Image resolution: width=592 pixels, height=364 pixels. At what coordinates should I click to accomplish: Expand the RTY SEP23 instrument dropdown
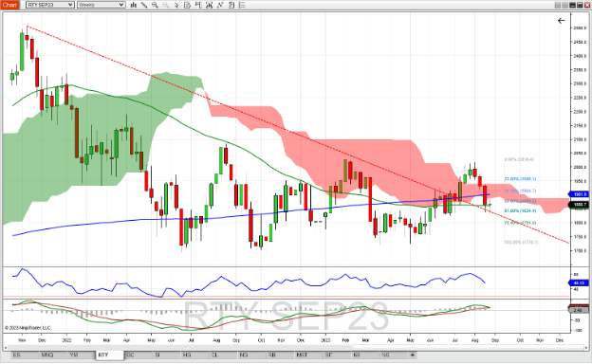tap(50, 5)
